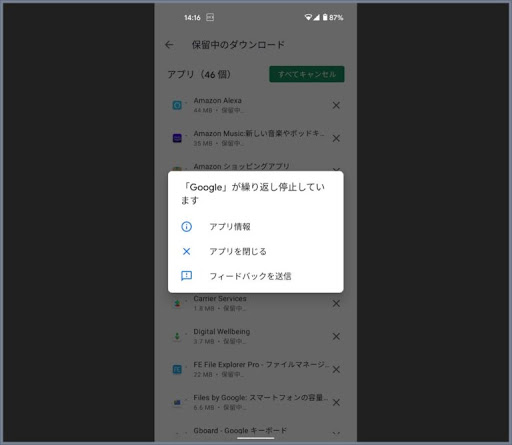The image size is (512, 445).
Task: Tap the feedback speech bubble icon
Action: click(x=186, y=276)
